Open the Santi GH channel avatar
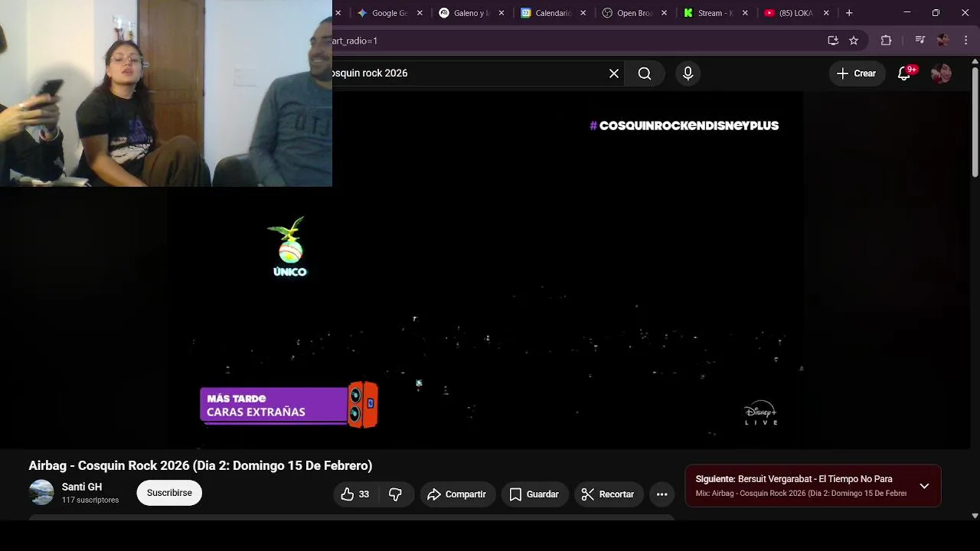This screenshot has width=980, height=551. click(x=41, y=493)
